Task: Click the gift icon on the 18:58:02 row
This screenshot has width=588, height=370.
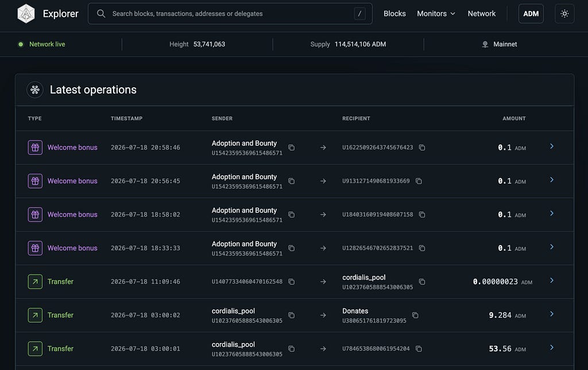Action: coord(35,215)
